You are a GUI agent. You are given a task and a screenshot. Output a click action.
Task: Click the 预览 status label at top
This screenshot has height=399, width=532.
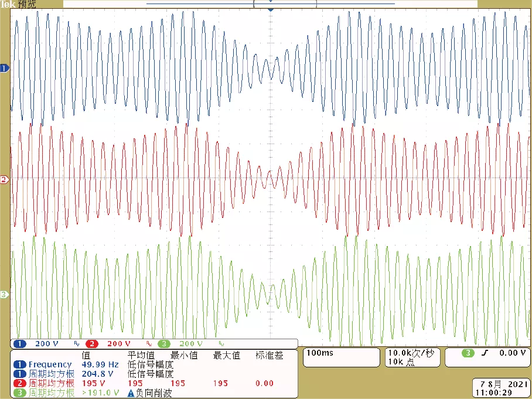click(x=26, y=4)
